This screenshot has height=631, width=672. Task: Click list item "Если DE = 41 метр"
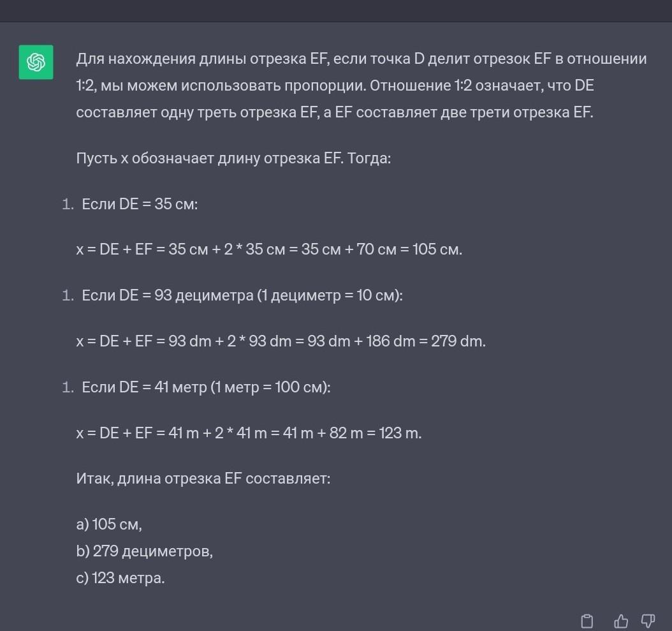[x=206, y=387]
